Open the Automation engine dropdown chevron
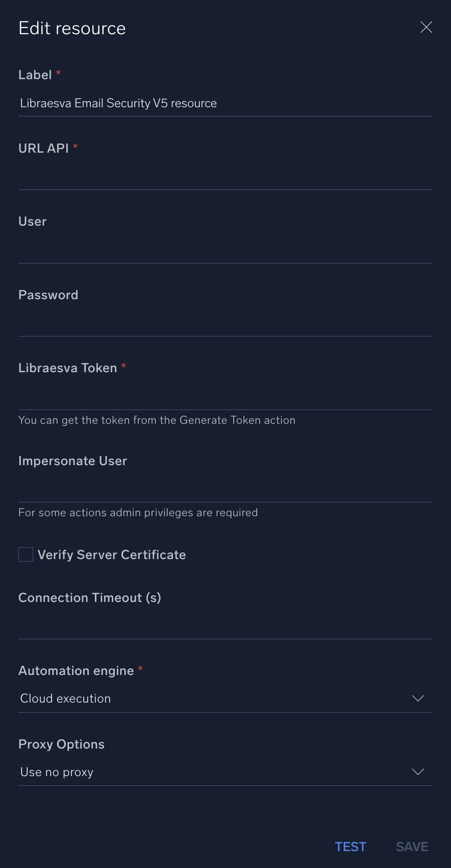451x868 pixels. 418,698
